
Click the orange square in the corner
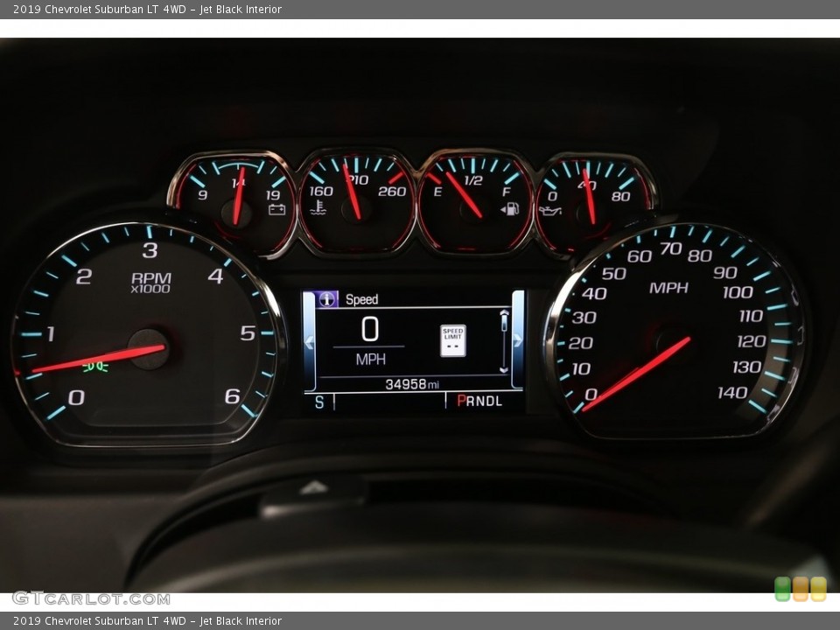tap(801, 589)
